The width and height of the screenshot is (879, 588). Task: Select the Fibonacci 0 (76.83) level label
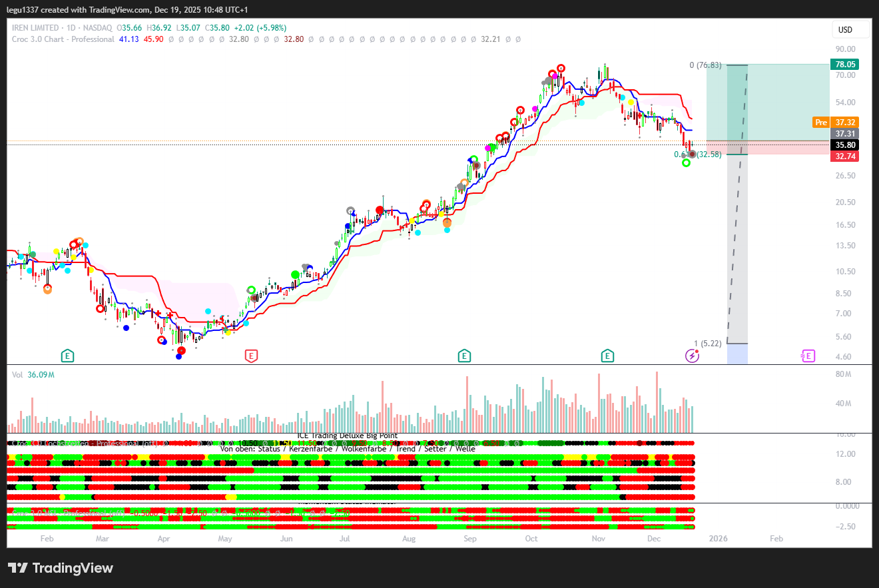tap(705, 65)
